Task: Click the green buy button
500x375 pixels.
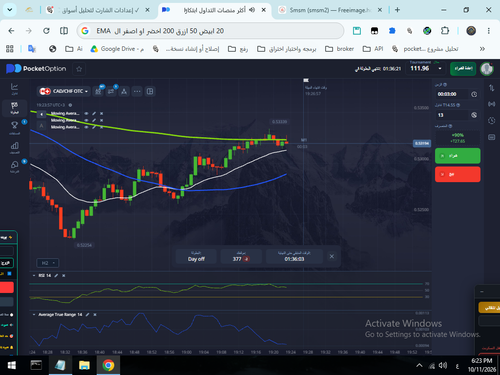Action: click(x=458, y=156)
